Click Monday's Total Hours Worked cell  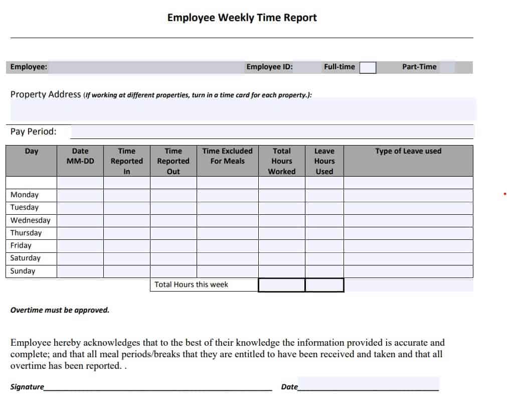click(282, 195)
